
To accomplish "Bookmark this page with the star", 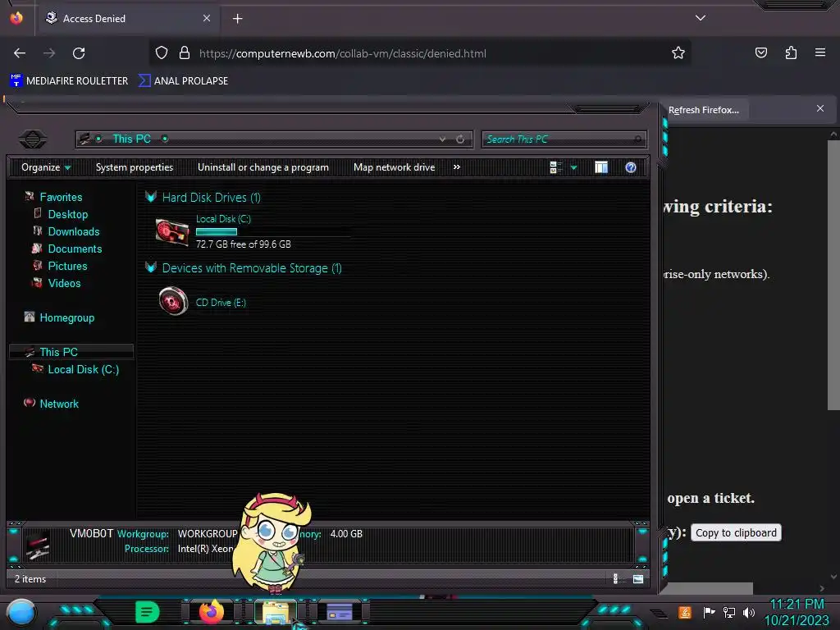I will click(x=678, y=53).
